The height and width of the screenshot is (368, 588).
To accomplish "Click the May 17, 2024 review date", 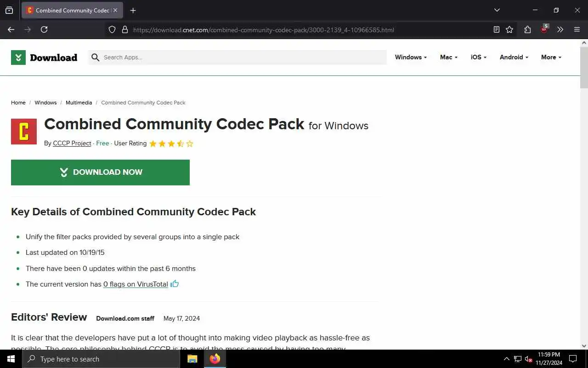I will [x=181, y=318].
